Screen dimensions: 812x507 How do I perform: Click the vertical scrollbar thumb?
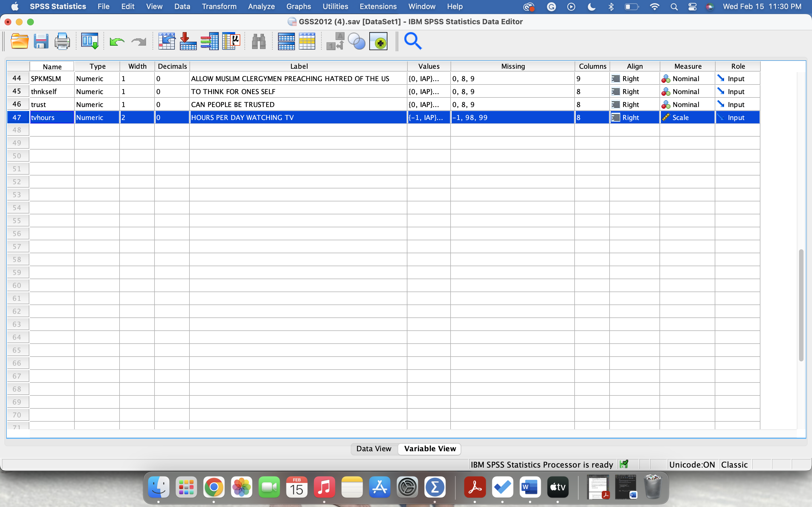coord(801,305)
